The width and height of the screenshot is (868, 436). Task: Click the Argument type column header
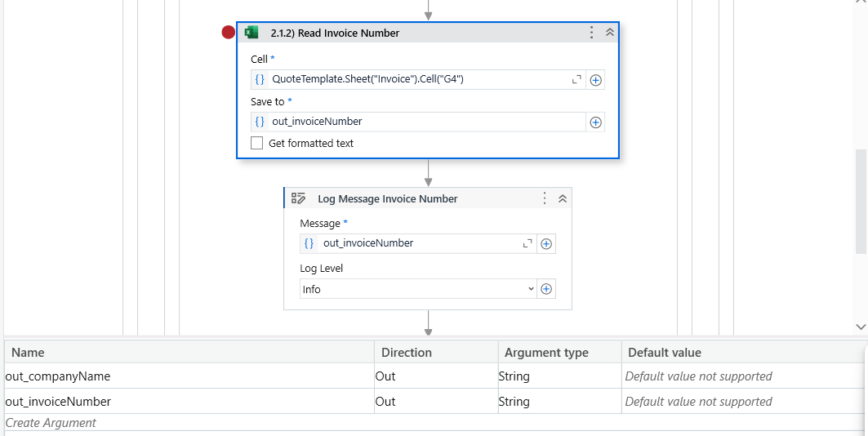pyautogui.click(x=546, y=353)
